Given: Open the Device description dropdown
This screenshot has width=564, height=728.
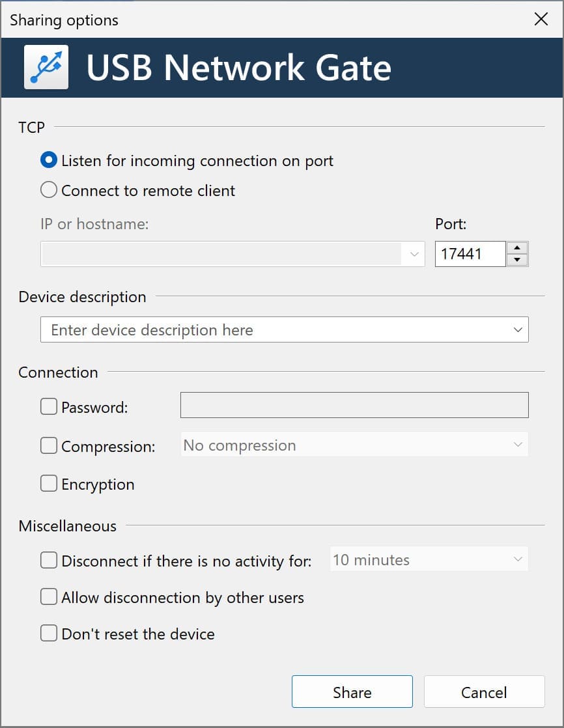Looking at the screenshot, I should pyautogui.click(x=518, y=329).
